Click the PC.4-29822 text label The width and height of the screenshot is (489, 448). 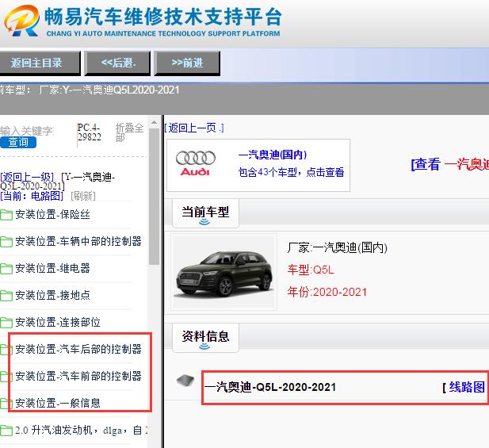click(x=90, y=132)
